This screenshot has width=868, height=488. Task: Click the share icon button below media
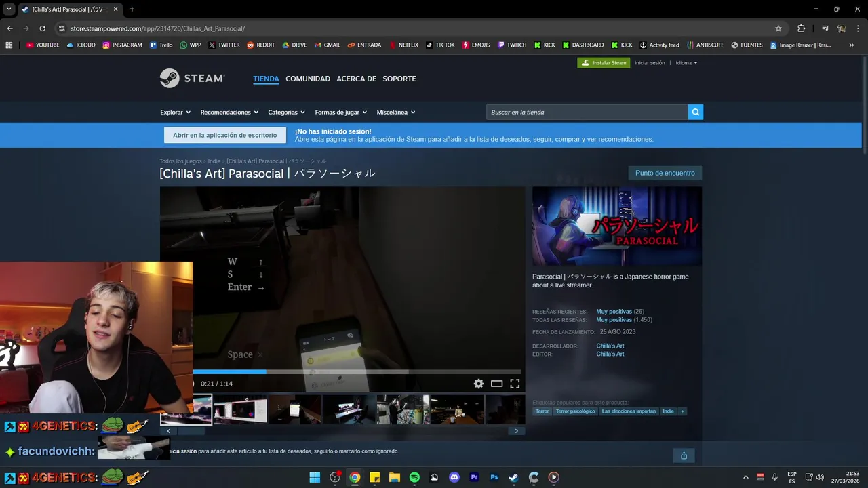[684, 455]
